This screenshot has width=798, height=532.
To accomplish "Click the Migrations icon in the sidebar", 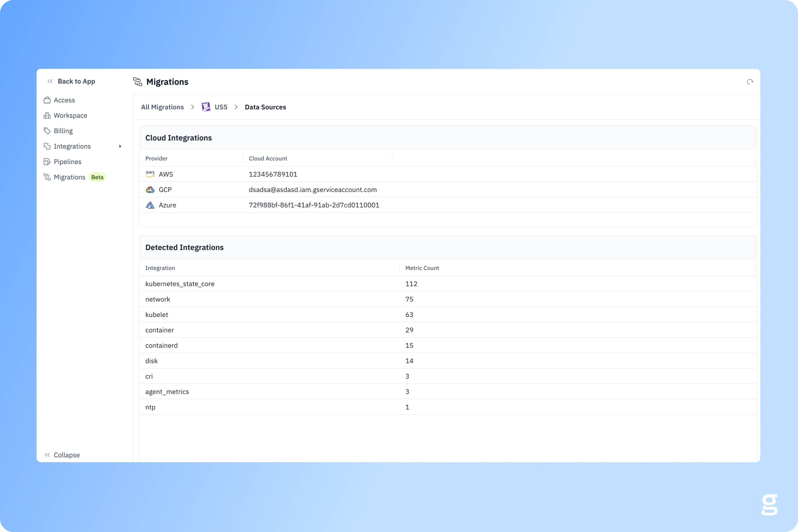I will click(x=47, y=177).
